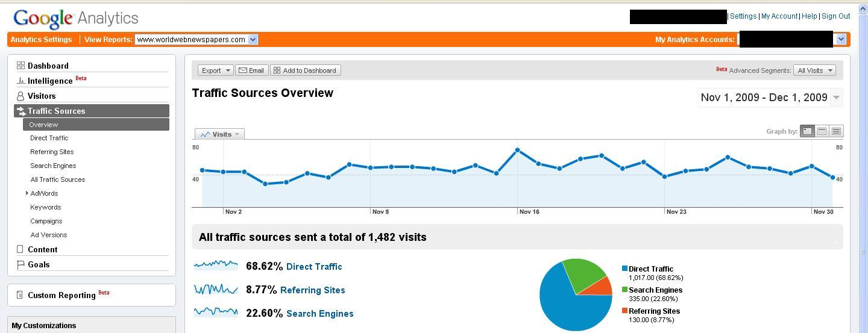Open the date range picker arrow

[x=837, y=98]
